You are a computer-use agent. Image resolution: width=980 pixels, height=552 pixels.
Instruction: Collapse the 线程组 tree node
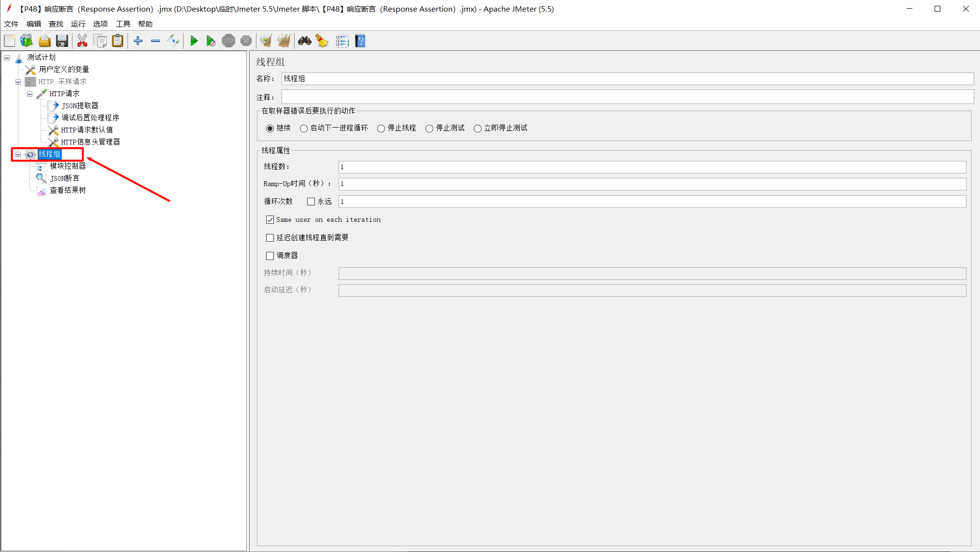pyautogui.click(x=18, y=154)
